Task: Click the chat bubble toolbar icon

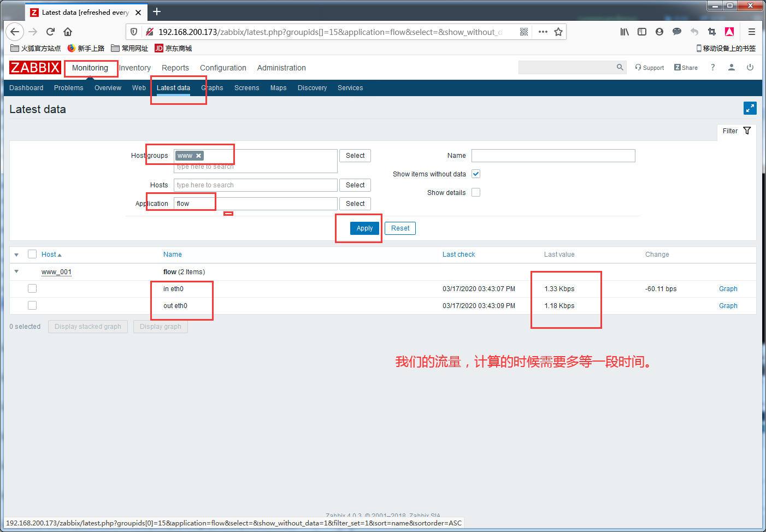Action: [677, 32]
